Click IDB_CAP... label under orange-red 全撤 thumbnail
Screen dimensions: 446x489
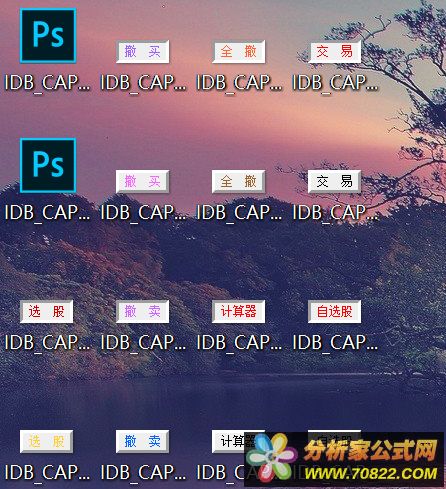point(239,83)
